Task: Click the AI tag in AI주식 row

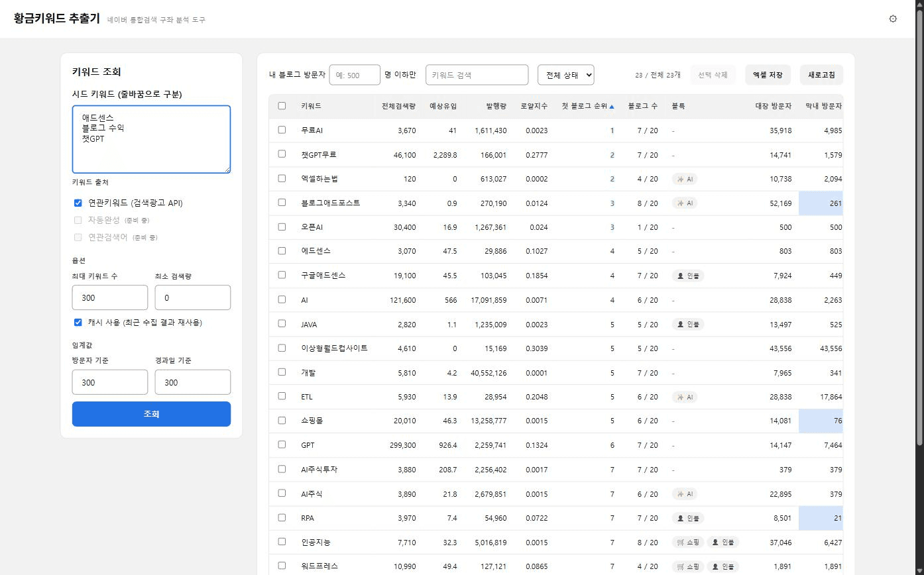Action: [685, 494]
